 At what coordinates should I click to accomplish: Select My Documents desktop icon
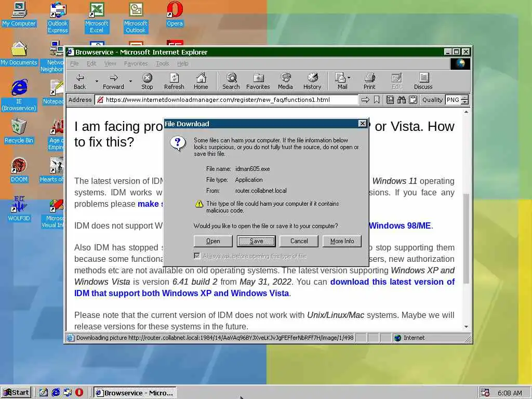(19, 54)
